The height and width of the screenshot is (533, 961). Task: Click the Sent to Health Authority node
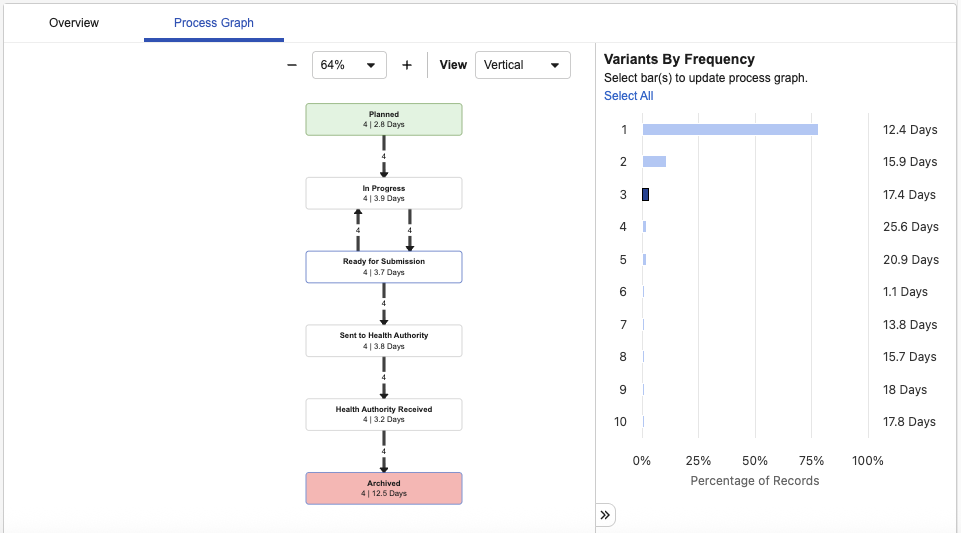[x=384, y=340]
